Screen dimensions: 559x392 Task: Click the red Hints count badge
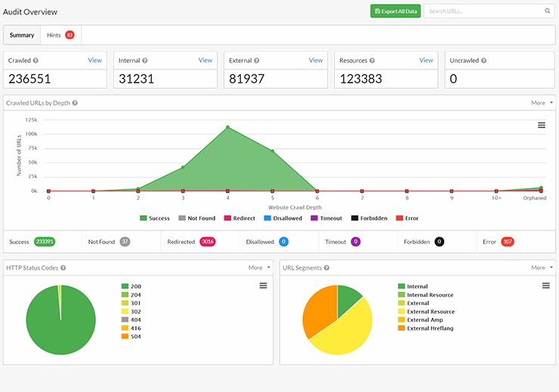tap(69, 35)
